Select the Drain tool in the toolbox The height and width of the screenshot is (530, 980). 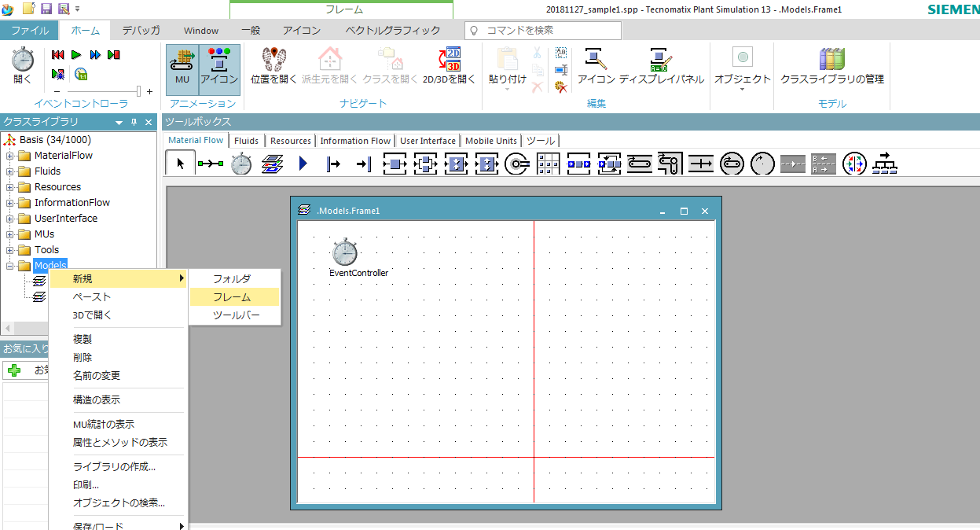(364, 163)
